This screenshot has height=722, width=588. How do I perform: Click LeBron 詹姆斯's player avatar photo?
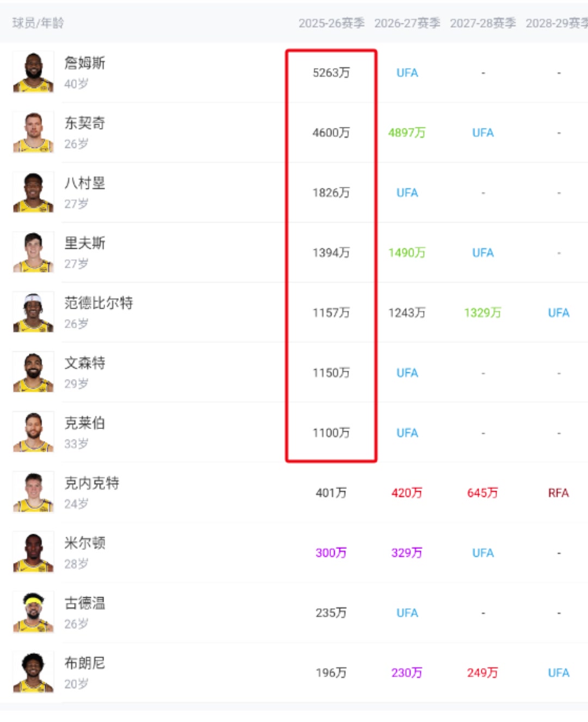(33, 72)
